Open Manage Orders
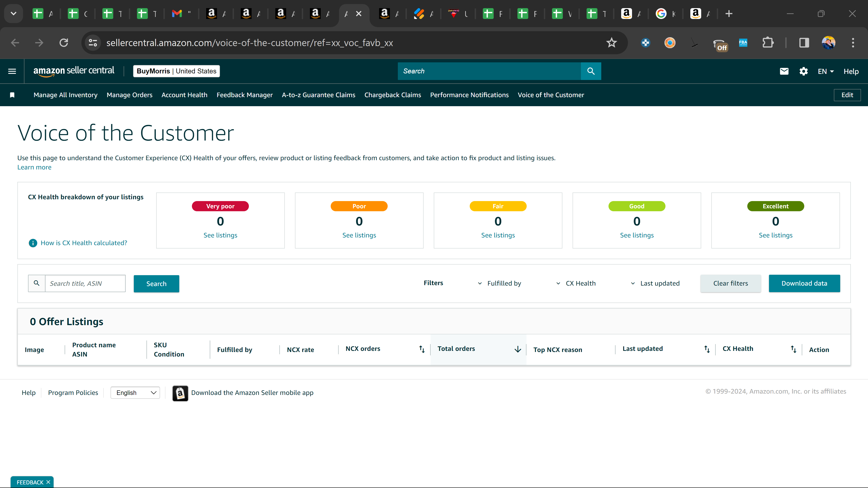Screen dimensions: 868x488 (x=129, y=95)
